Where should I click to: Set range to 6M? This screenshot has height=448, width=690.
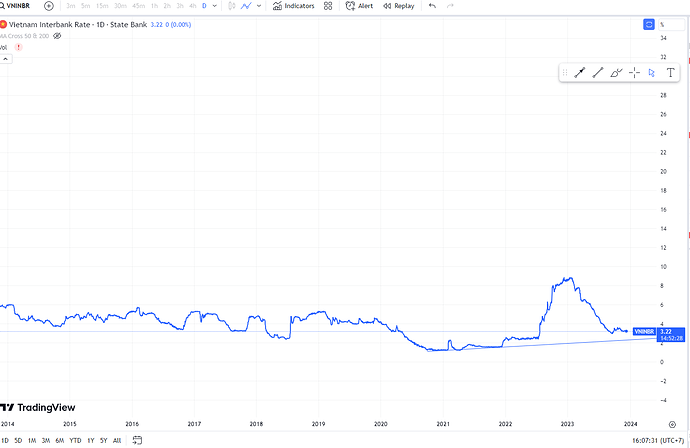tap(60, 440)
